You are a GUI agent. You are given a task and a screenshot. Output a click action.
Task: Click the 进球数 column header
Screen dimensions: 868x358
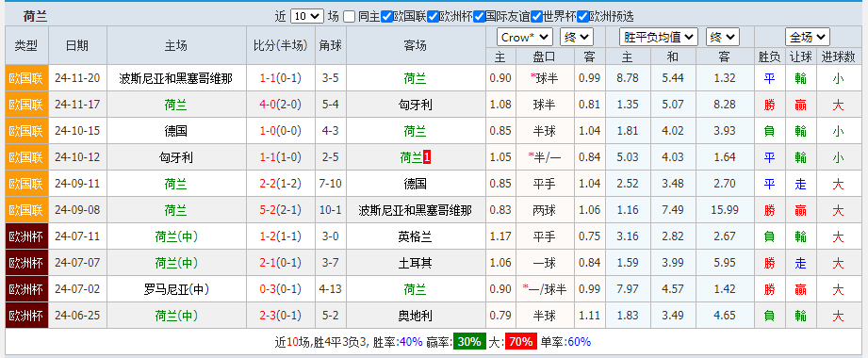pyautogui.click(x=838, y=57)
